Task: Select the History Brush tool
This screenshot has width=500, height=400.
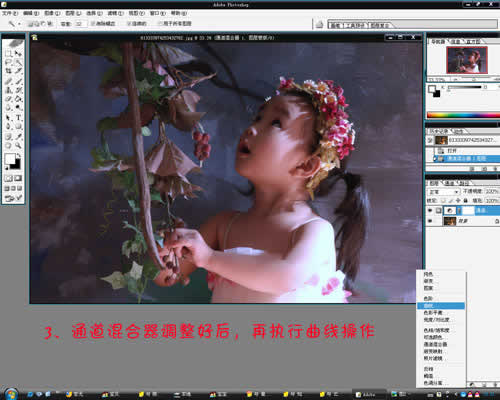Action: click(18, 90)
